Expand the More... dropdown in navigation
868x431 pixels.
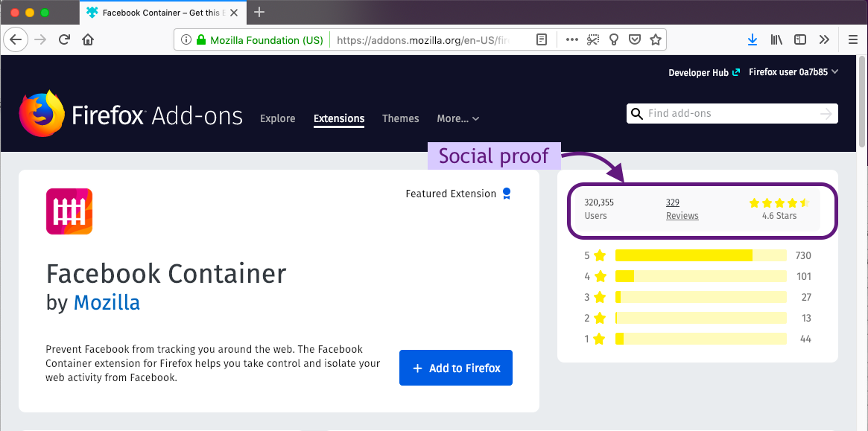[x=457, y=118]
